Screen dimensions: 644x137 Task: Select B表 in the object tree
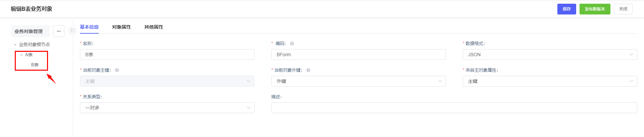(35, 65)
